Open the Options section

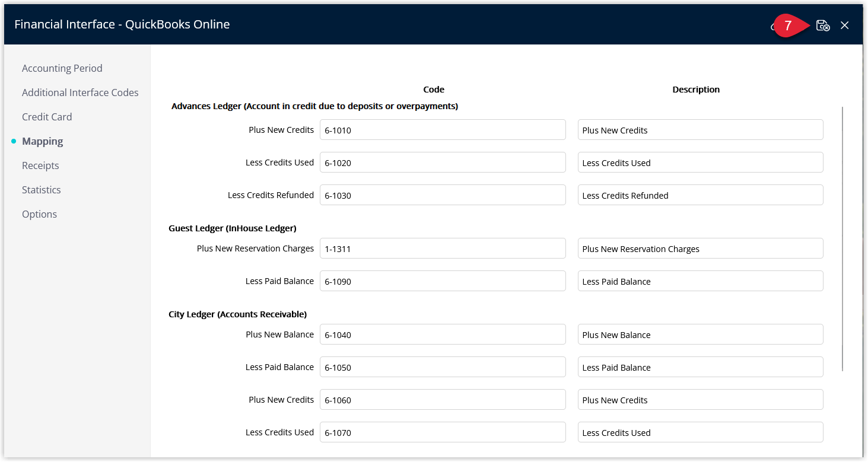(39, 214)
